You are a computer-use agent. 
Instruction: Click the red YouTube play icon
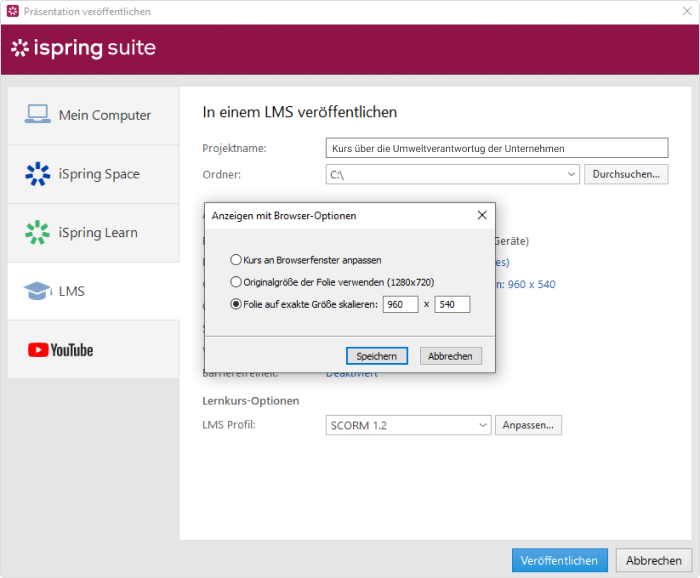click(38, 350)
